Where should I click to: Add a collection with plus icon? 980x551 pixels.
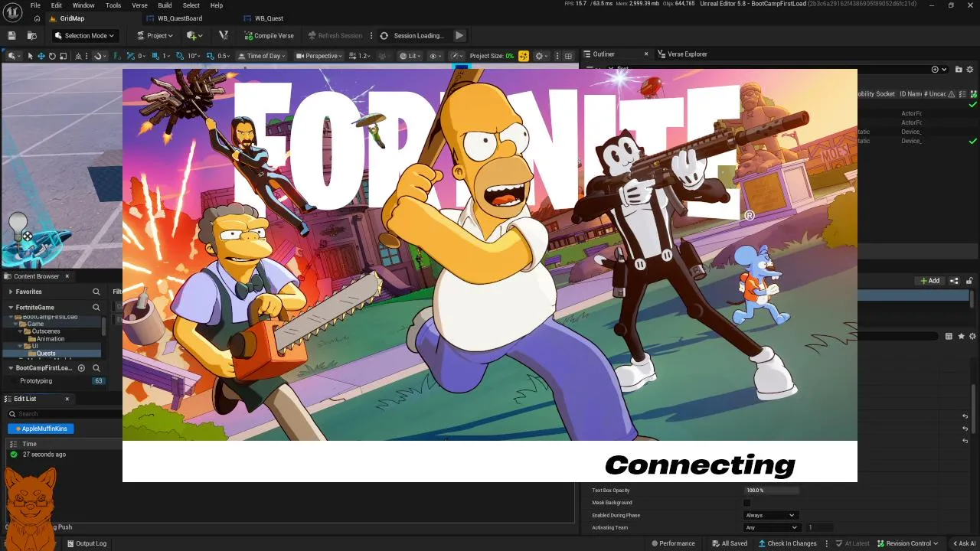(x=81, y=368)
